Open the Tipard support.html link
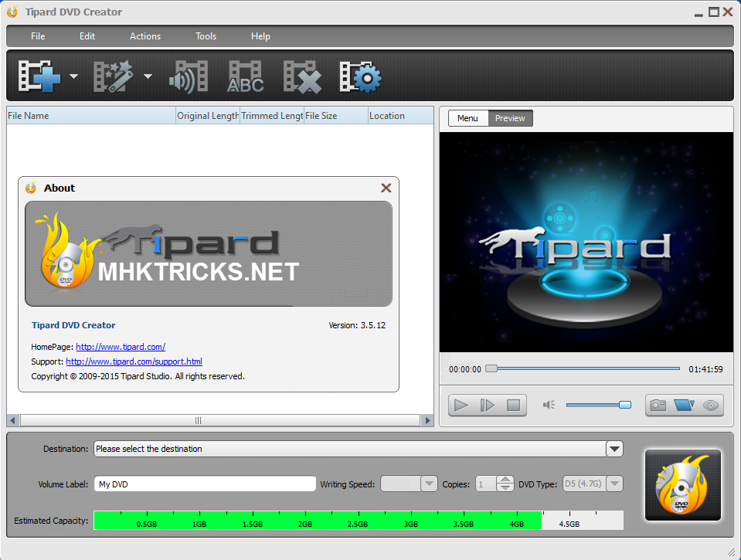 point(134,361)
